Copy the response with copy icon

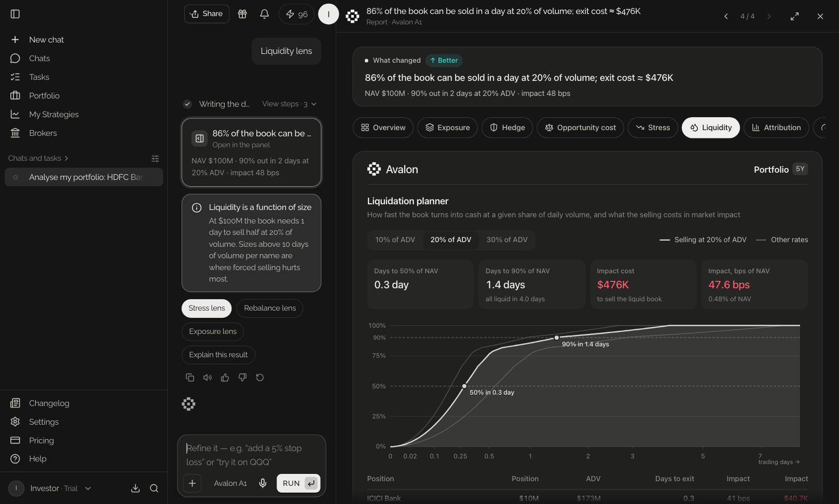tap(190, 377)
